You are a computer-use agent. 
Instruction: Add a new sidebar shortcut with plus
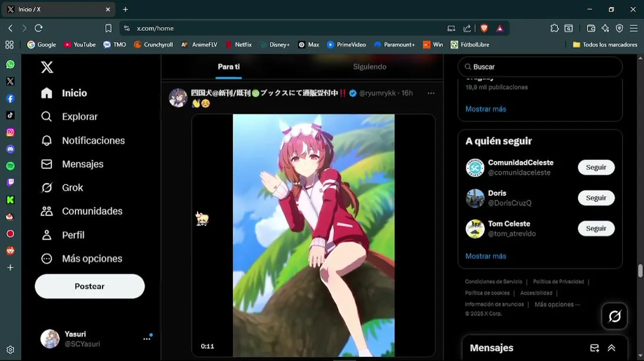pyautogui.click(x=10, y=268)
